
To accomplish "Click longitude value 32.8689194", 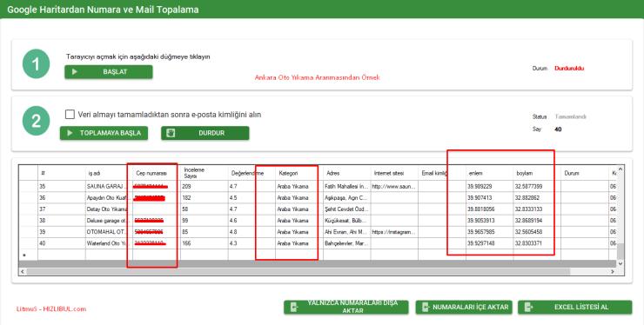I will (537, 221).
